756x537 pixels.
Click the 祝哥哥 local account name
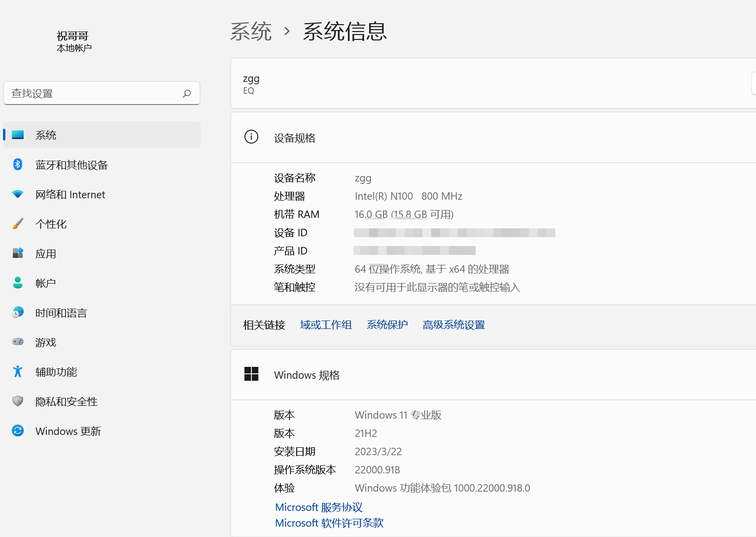click(x=72, y=36)
